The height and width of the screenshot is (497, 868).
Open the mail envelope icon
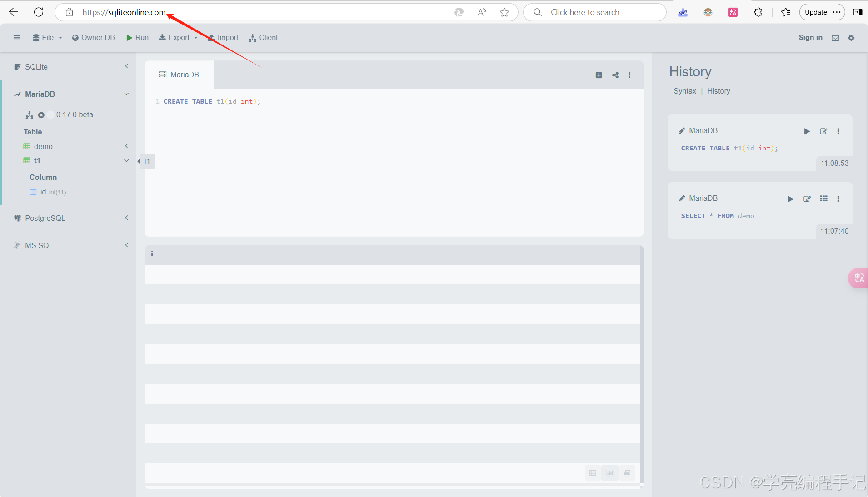pyautogui.click(x=835, y=38)
